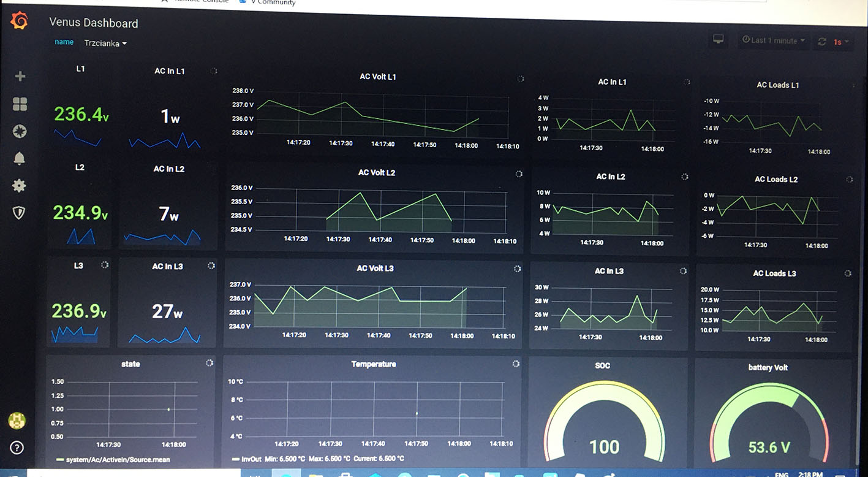Open the AC Volt L3 graph panel title
This screenshot has height=477, width=868.
(x=375, y=268)
